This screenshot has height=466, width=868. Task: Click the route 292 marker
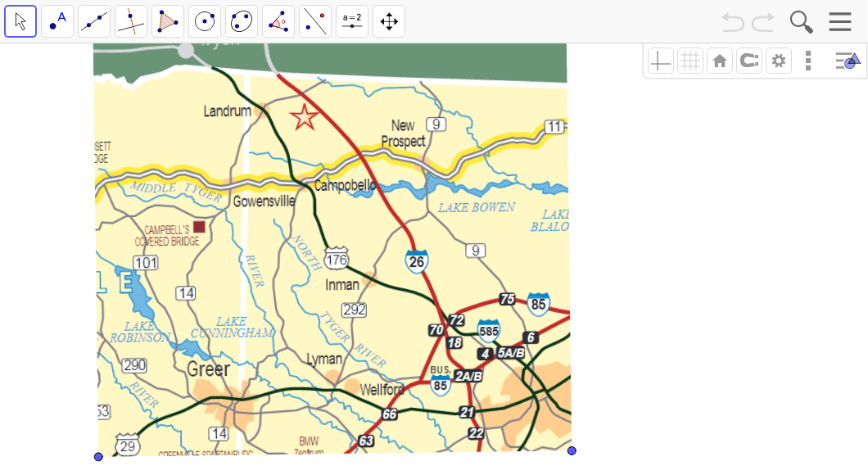(x=355, y=310)
